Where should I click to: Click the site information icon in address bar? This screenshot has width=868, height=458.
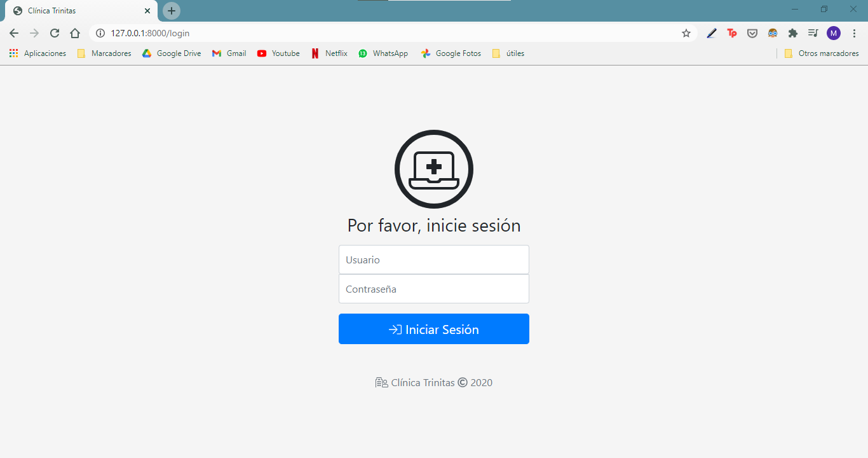pyautogui.click(x=100, y=33)
